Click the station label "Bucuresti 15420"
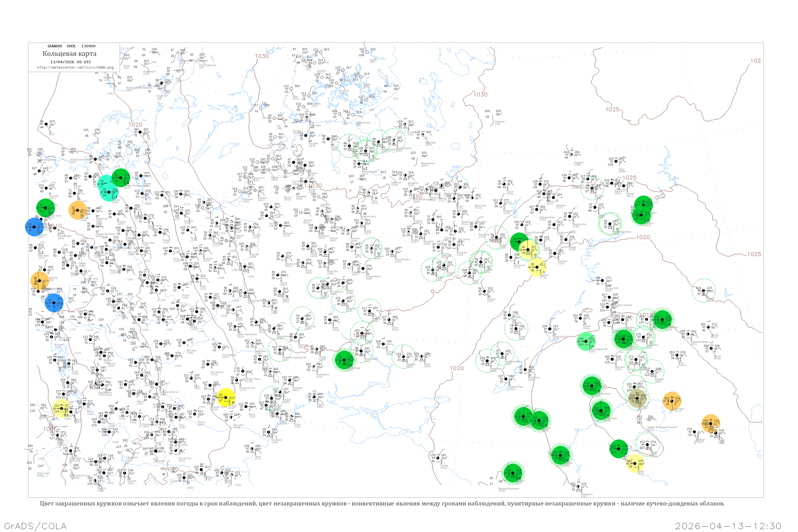The height and width of the screenshot is (532, 798). pos(239,426)
